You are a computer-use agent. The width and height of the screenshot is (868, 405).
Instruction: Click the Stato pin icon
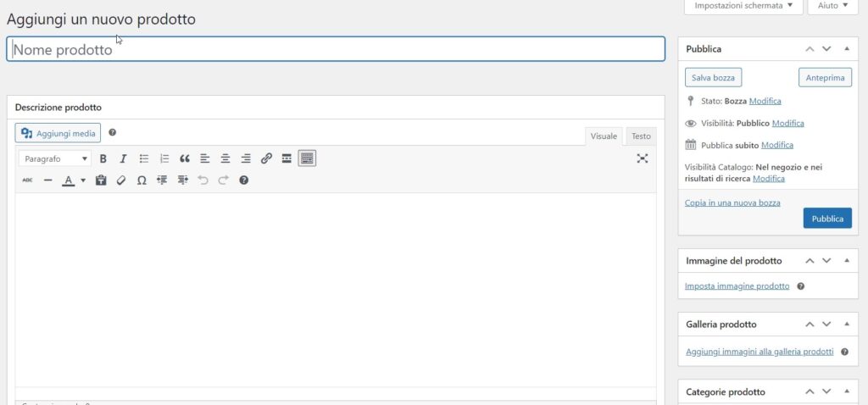690,101
